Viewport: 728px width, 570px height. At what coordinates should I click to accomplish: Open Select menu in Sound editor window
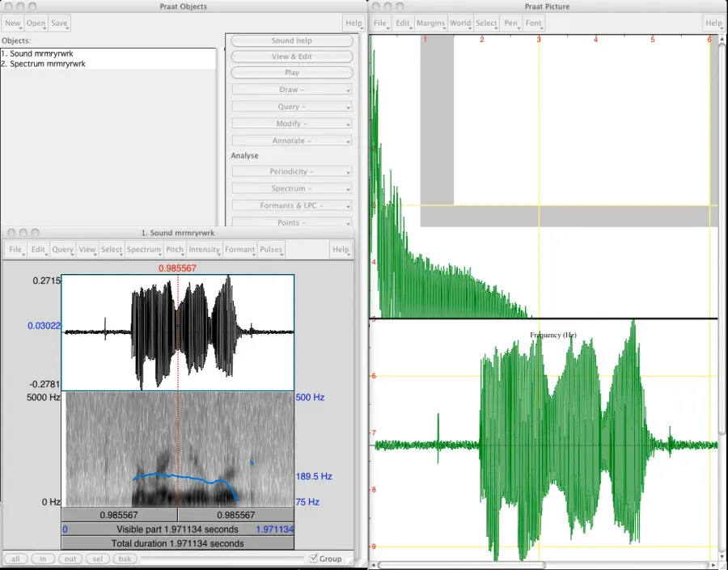tap(112, 250)
